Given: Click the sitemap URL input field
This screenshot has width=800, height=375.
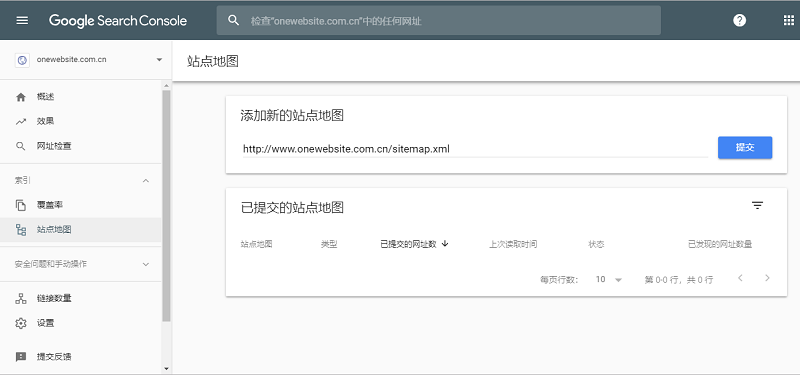Looking at the screenshot, I should point(475,149).
